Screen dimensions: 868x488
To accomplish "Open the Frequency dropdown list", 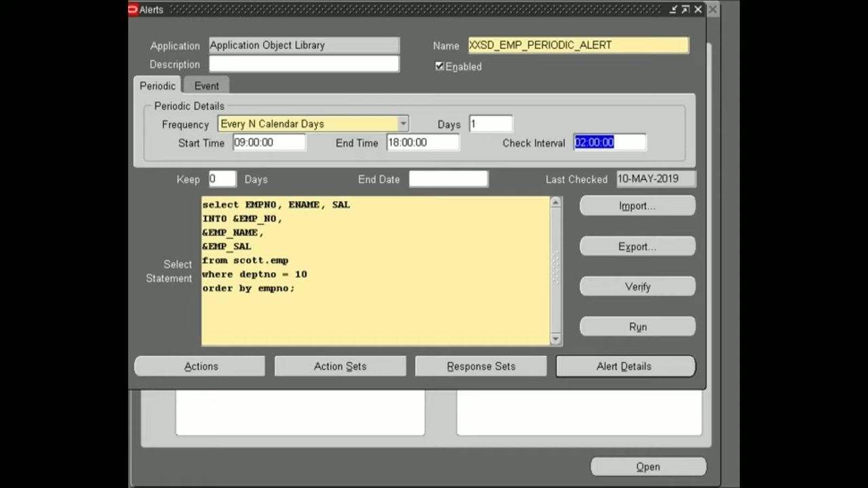I will pyautogui.click(x=403, y=124).
